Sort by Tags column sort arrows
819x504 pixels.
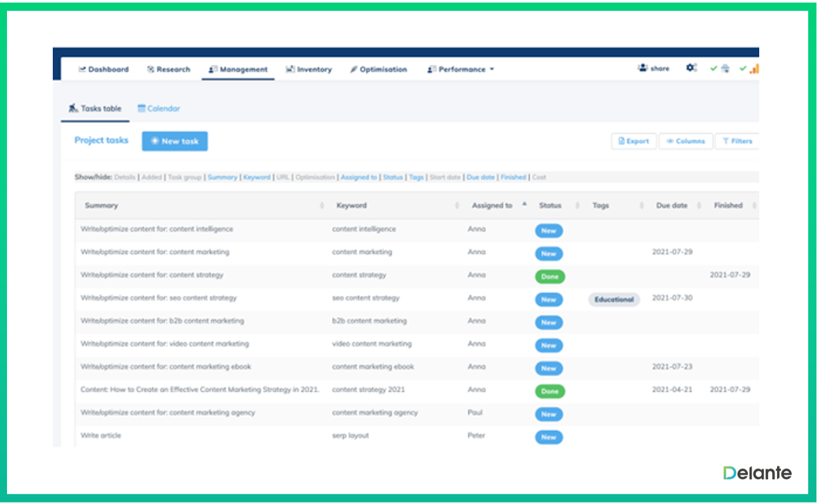pyautogui.click(x=642, y=205)
